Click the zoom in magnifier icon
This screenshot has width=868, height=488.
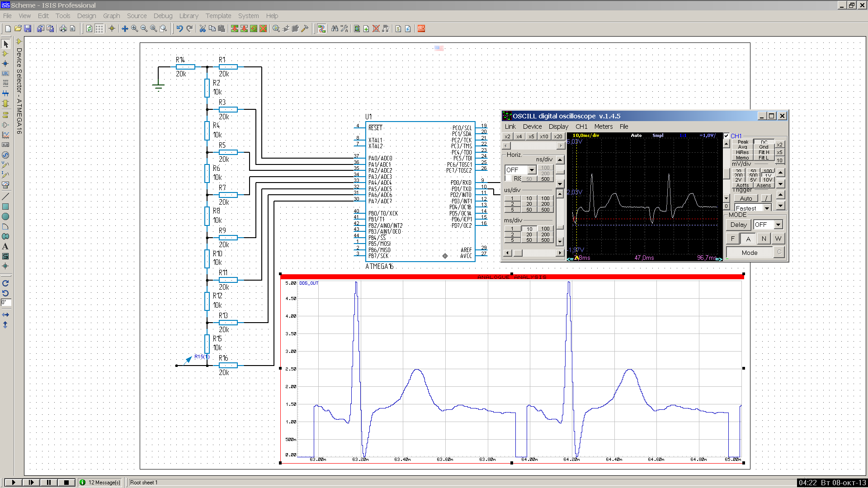134,28
